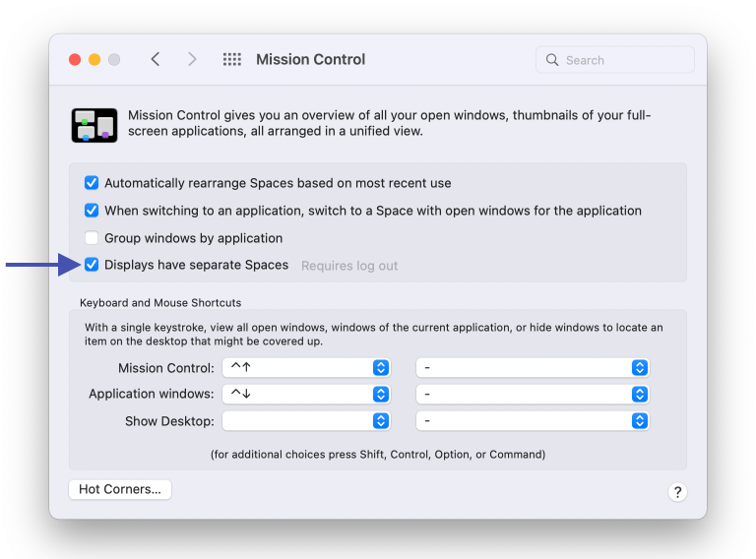Click the Requires log out note
Viewport: 756px width, 559px height.
349,266
